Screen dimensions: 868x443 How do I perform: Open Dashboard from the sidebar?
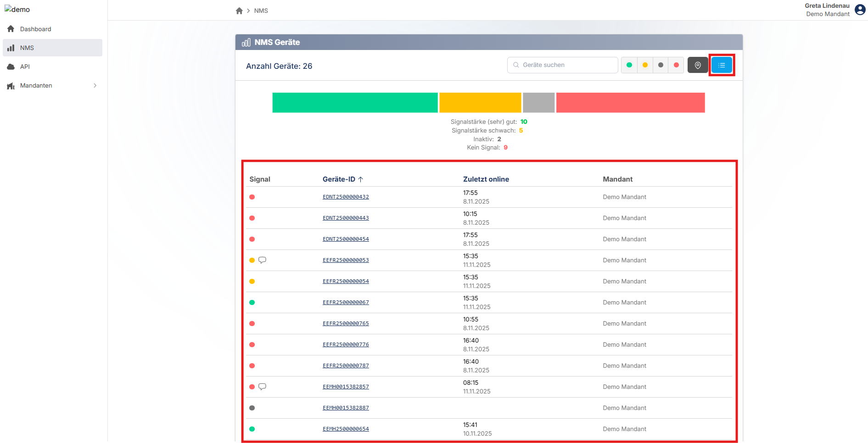pyautogui.click(x=35, y=29)
